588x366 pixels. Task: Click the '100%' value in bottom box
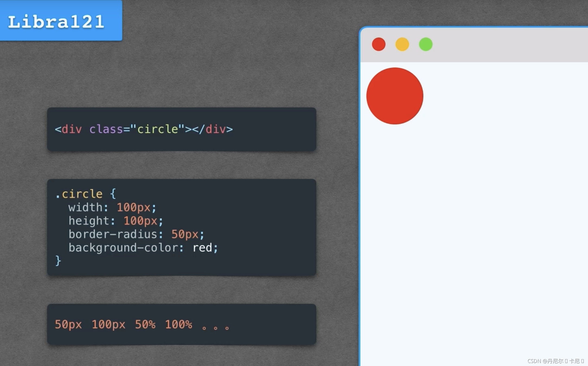click(x=178, y=324)
